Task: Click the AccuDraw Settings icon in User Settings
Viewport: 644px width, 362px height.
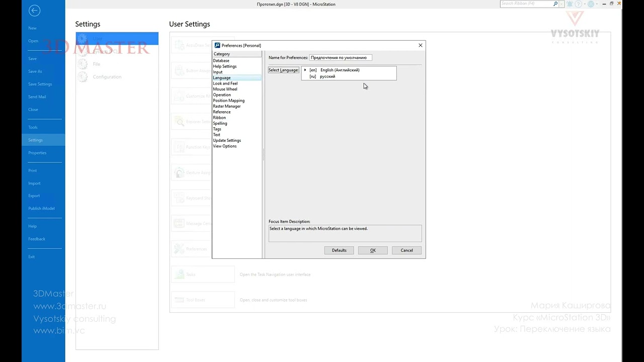Action: tap(179, 45)
